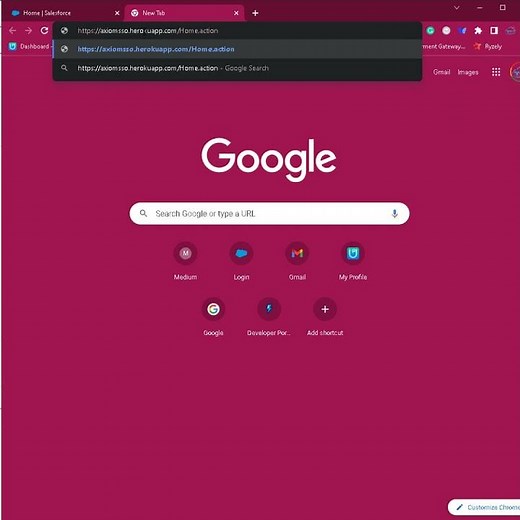Image resolution: width=520 pixels, height=520 pixels.
Task: Open the Google account avatar
Action: click(x=515, y=72)
